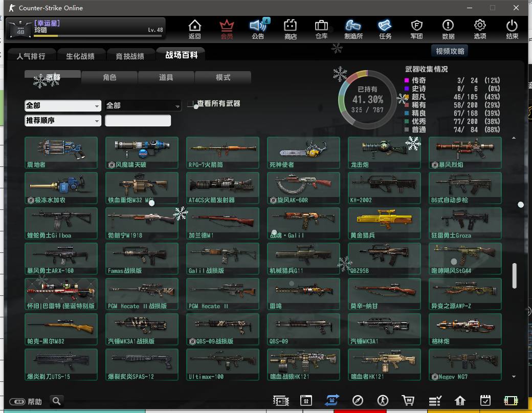Expand the first 全部 category dropdown
The height and width of the screenshot is (413, 532).
point(63,105)
